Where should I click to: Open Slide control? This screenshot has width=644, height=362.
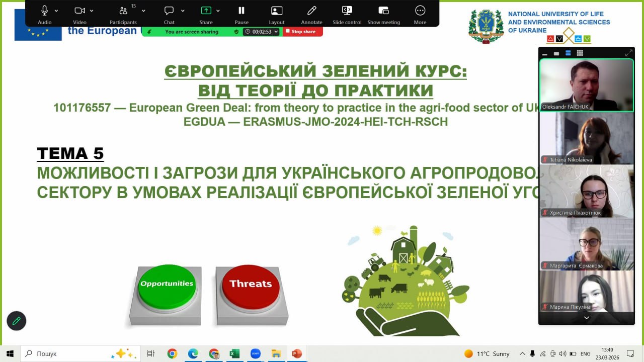coord(347,14)
